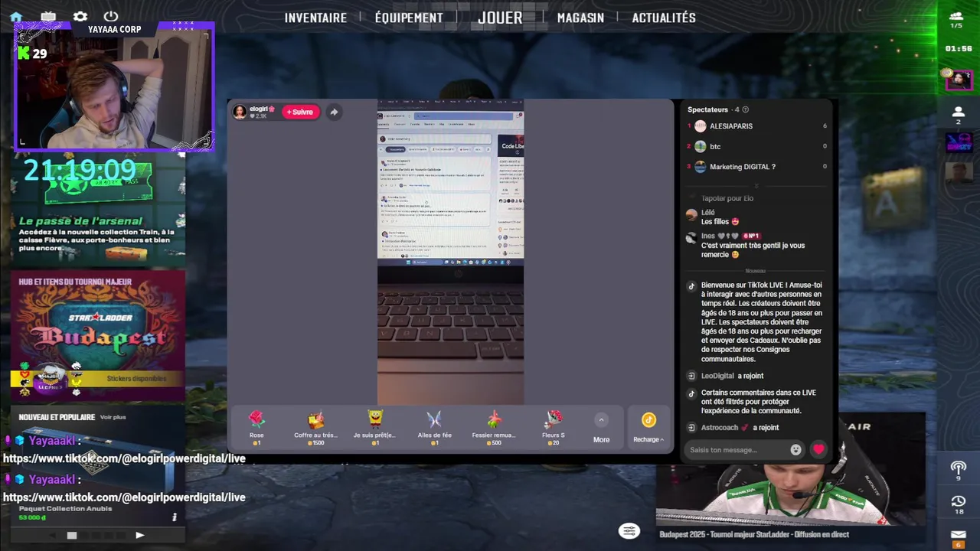980x551 pixels.
Task: Send the Je suis prêt(e) gift
Action: [x=374, y=428]
